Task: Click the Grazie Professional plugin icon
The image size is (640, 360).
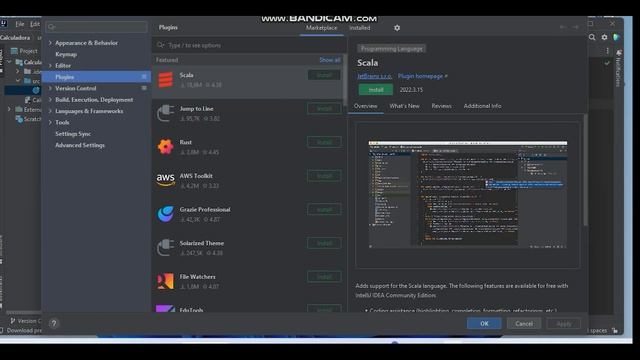Action: (x=165, y=214)
